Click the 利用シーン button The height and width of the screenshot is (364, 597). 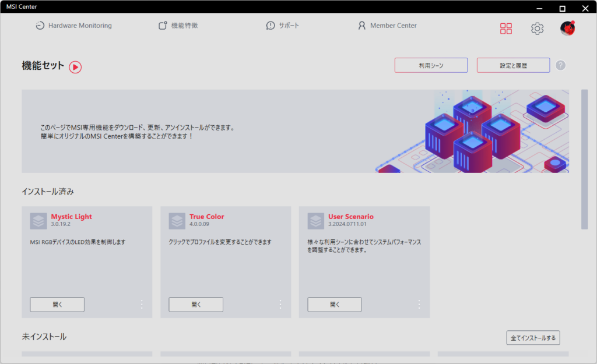(431, 65)
